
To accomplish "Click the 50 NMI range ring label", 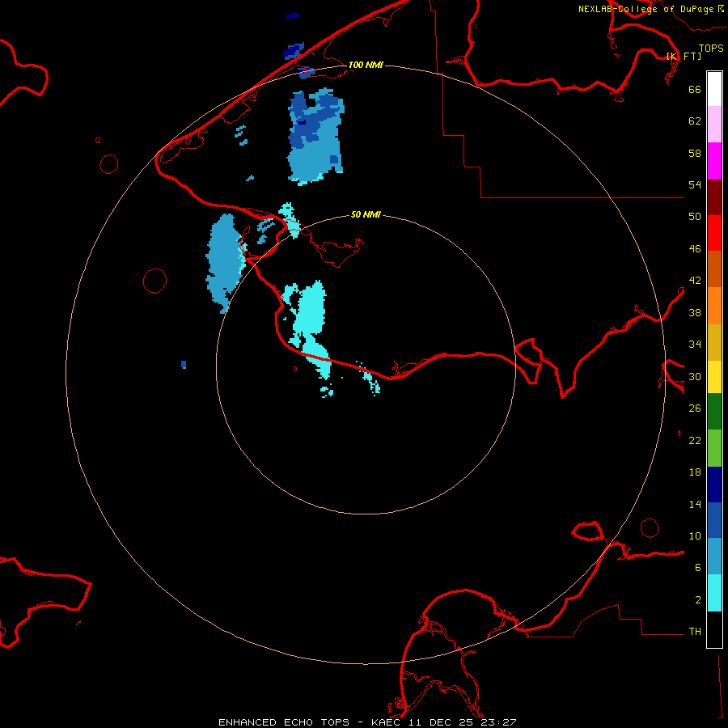I will pos(366,214).
